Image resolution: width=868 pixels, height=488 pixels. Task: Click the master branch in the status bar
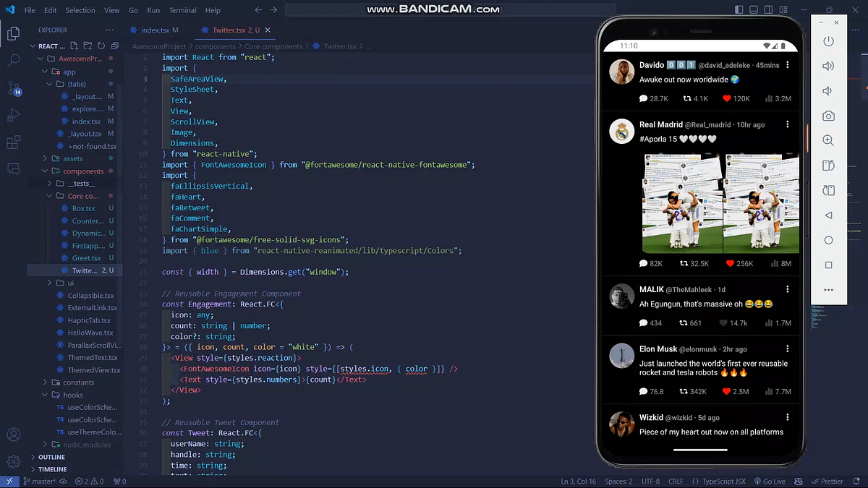(x=43, y=481)
